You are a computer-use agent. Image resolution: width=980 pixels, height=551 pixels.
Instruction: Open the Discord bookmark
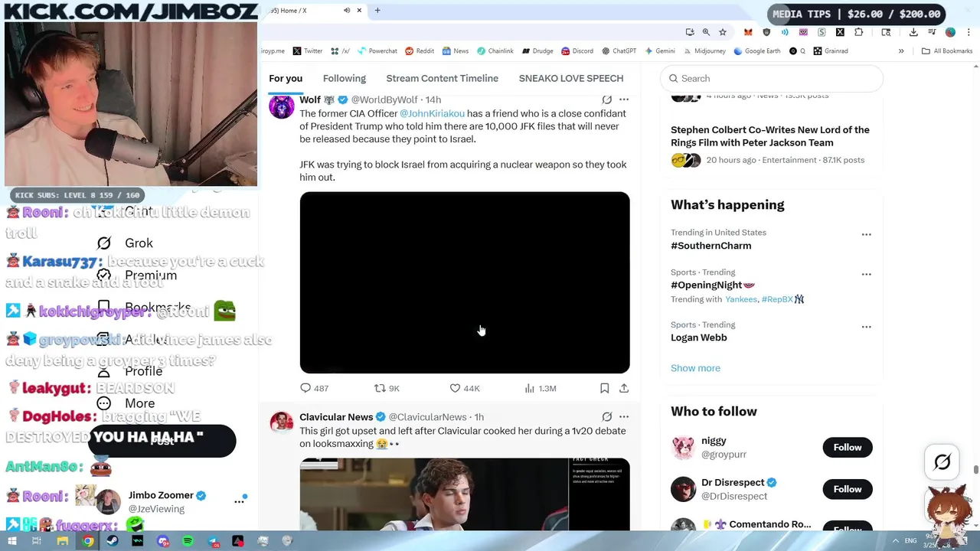pos(577,51)
